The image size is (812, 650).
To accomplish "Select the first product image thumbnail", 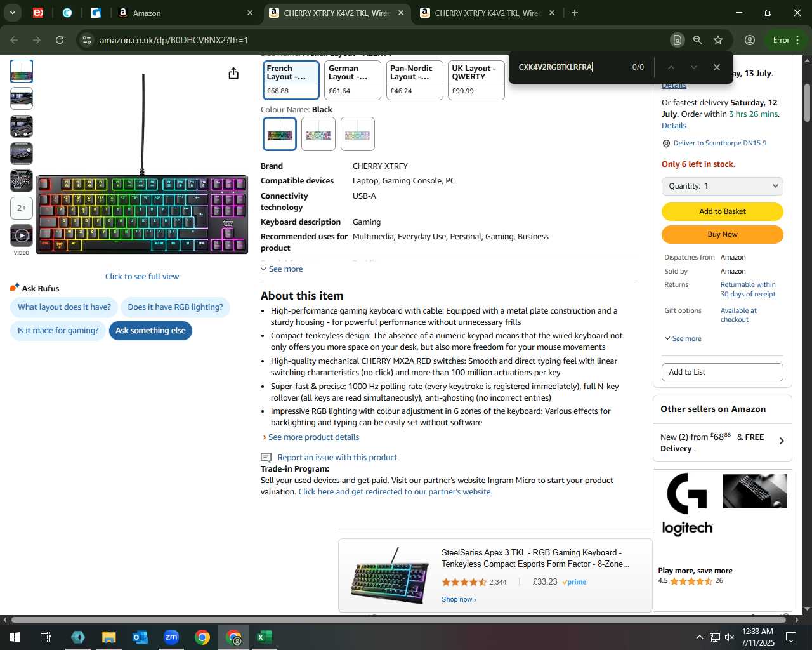I will pos(22,71).
